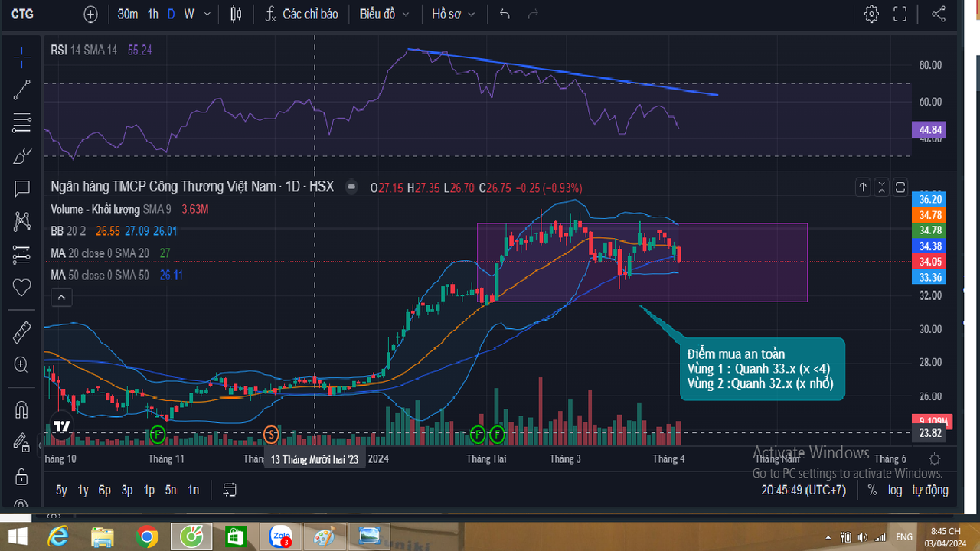Image resolution: width=980 pixels, height=551 pixels.
Task: Open the candlestick chart type selector
Action: [x=236, y=14]
